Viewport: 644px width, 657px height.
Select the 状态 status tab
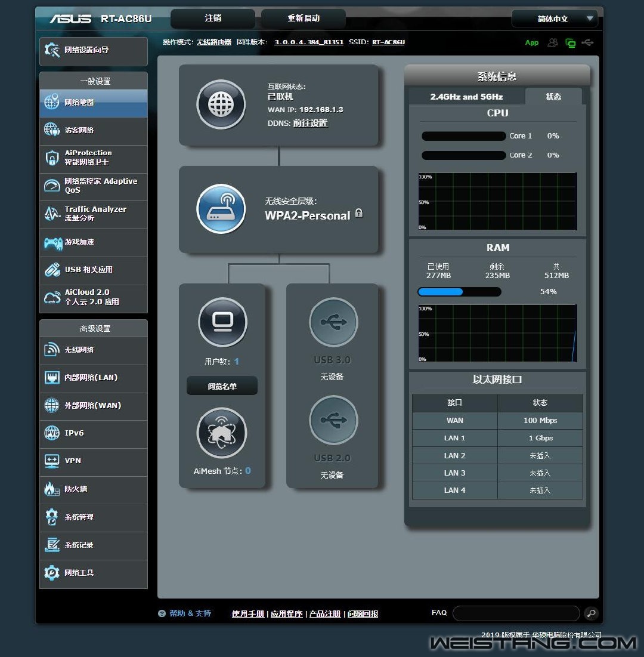click(553, 97)
